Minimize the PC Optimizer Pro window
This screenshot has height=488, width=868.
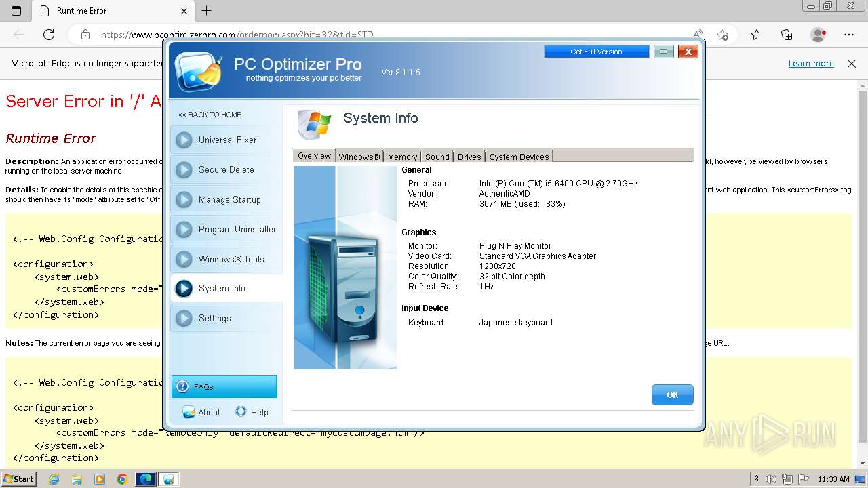tap(664, 52)
